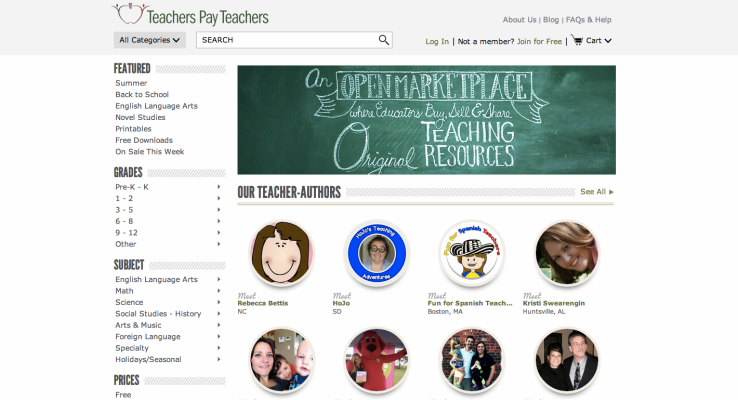Click the Rebecca Bettis name link
This screenshot has height=400, width=738.
[x=263, y=304]
